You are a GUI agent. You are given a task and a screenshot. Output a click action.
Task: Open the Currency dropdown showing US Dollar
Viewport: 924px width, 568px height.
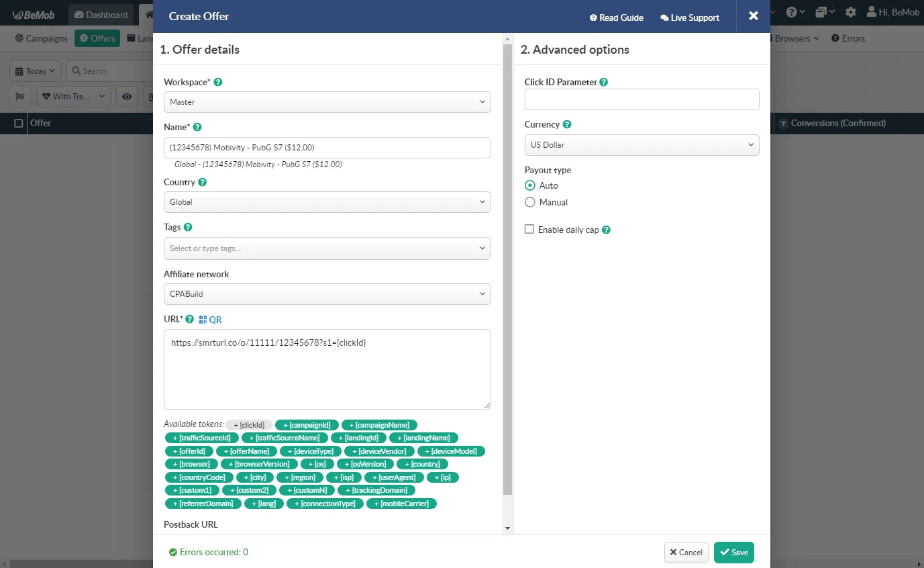point(641,145)
